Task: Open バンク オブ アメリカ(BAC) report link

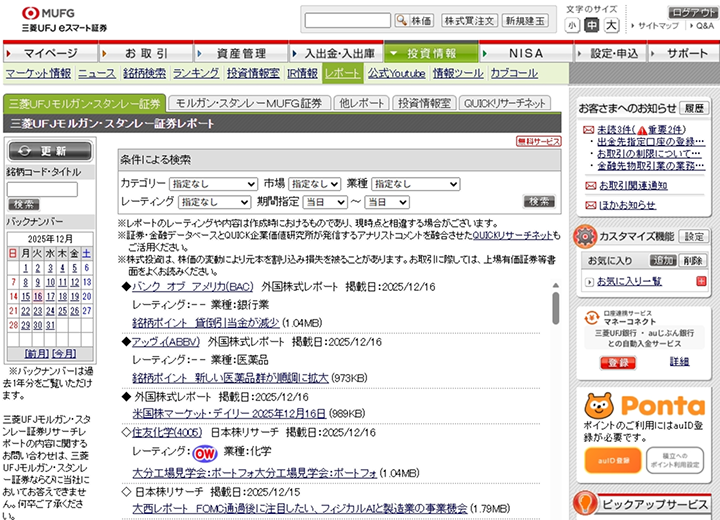Action: point(193,286)
